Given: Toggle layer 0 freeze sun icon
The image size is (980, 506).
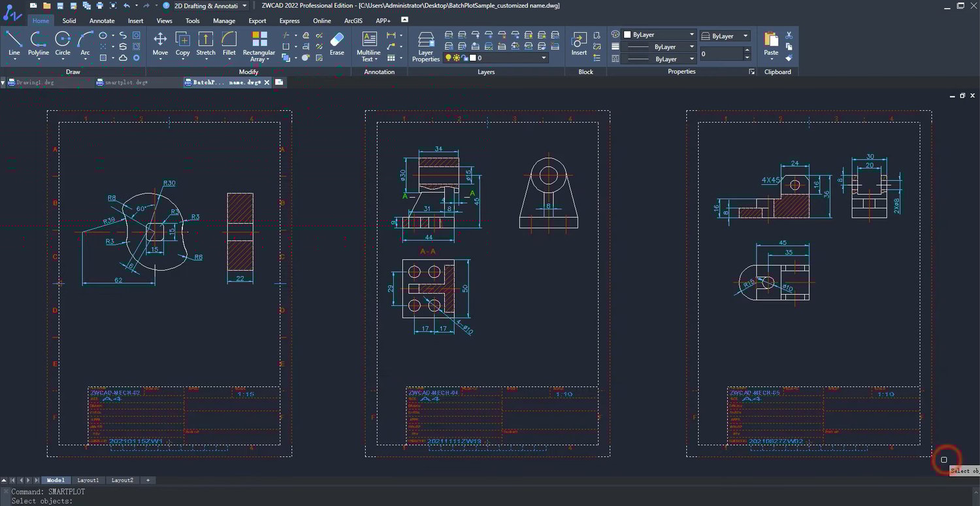Looking at the screenshot, I should 456,58.
